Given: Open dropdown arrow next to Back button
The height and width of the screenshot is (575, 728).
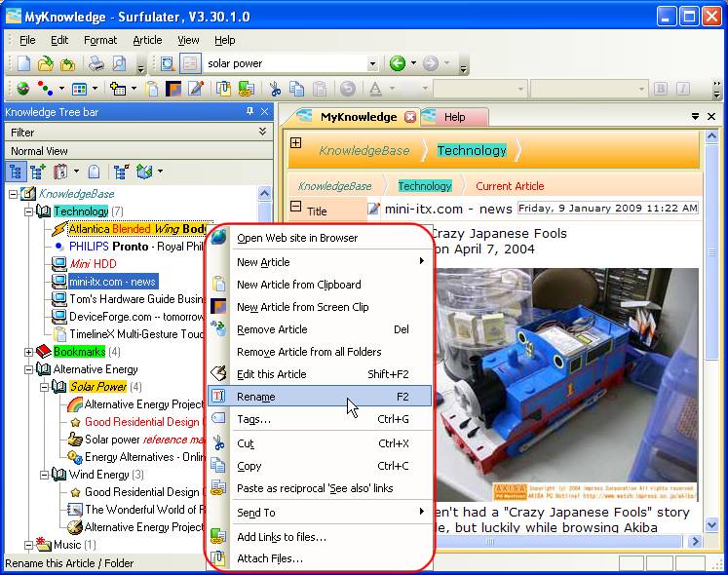Looking at the screenshot, I should click(413, 63).
